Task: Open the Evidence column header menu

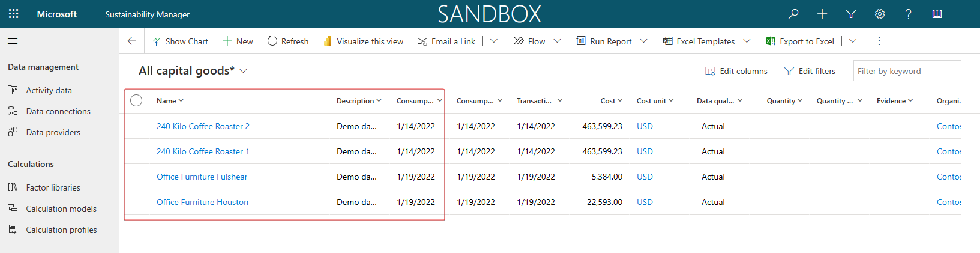Action: click(894, 101)
